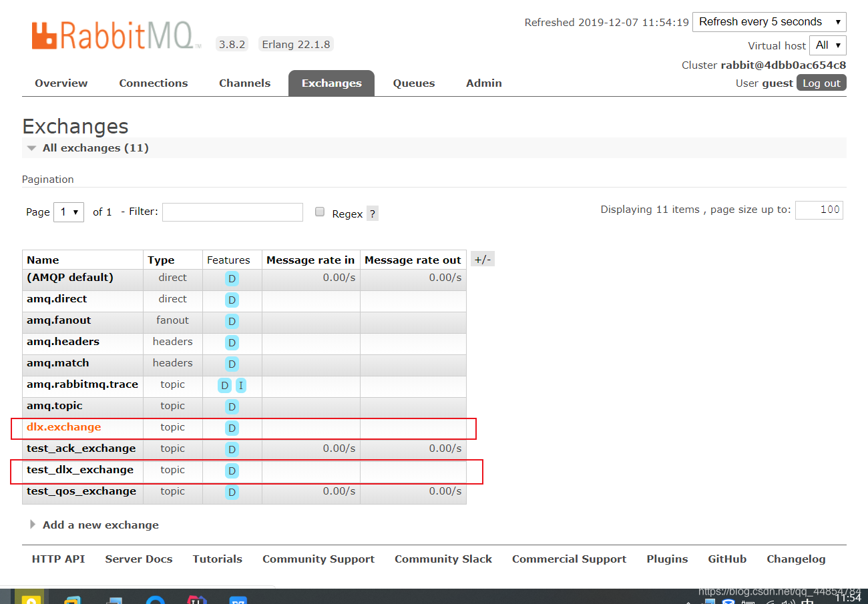Click the D badge in the amq.headers row
The image size is (868, 604).
(232, 343)
